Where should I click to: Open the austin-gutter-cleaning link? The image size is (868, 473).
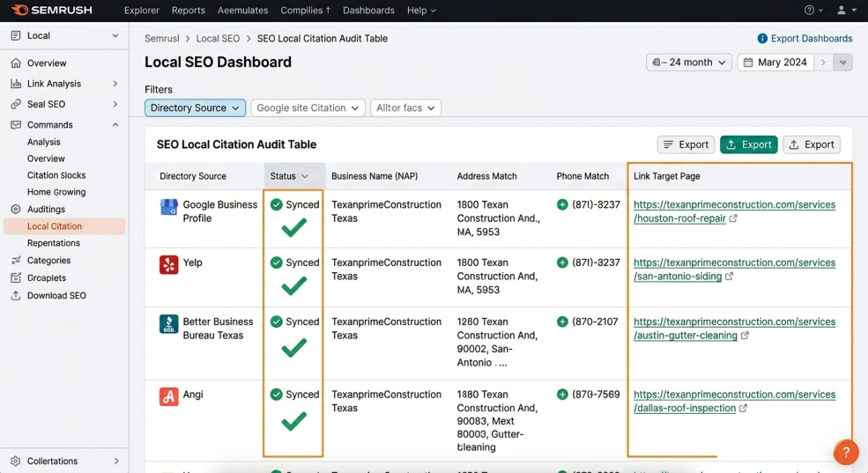[734, 329]
